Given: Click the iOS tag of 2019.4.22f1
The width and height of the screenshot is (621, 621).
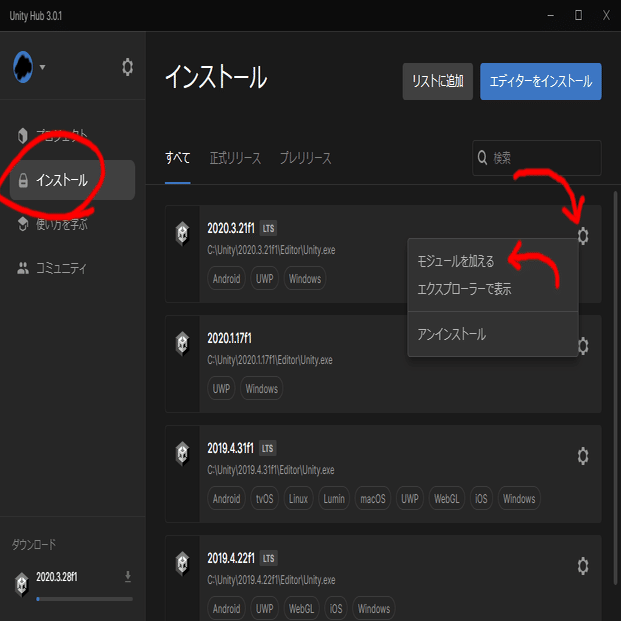Looking at the screenshot, I should 336,608.
